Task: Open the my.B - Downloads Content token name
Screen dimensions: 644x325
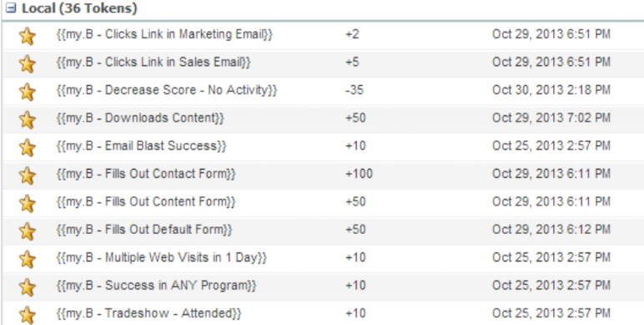Action: click(x=140, y=118)
